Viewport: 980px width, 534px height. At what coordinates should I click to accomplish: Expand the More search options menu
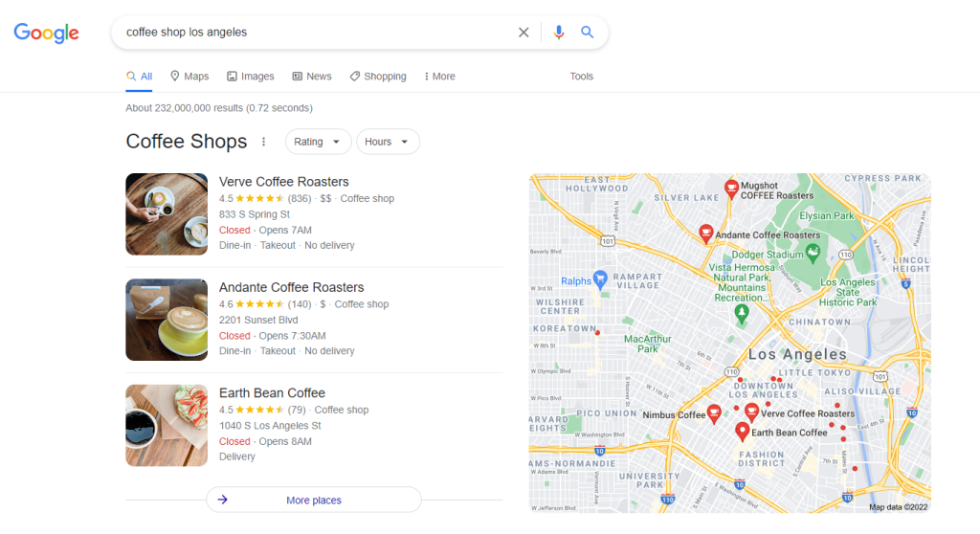[x=439, y=77]
